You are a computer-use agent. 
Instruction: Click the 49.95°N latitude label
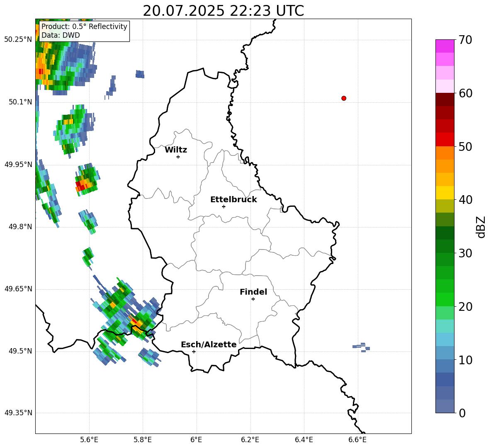(18, 165)
